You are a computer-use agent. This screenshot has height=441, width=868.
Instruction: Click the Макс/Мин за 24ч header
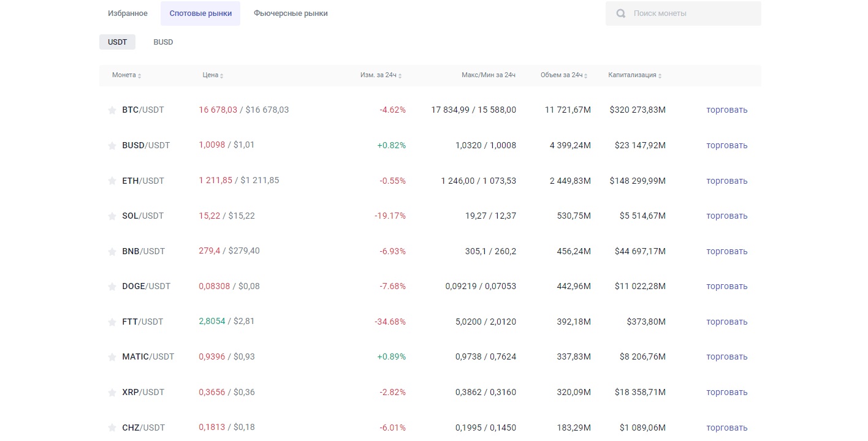tap(488, 75)
